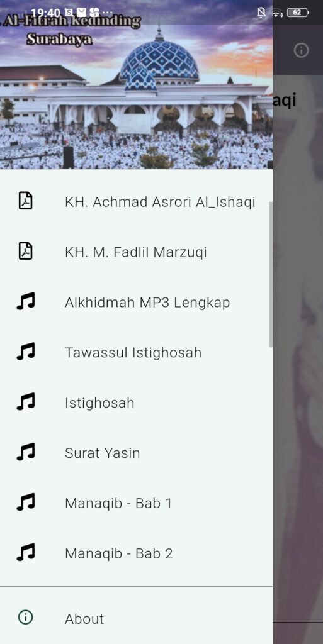Open KH. Achmad Asrori Al_Ishaqi menu entry
The height and width of the screenshot is (644, 323).
click(137, 202)
